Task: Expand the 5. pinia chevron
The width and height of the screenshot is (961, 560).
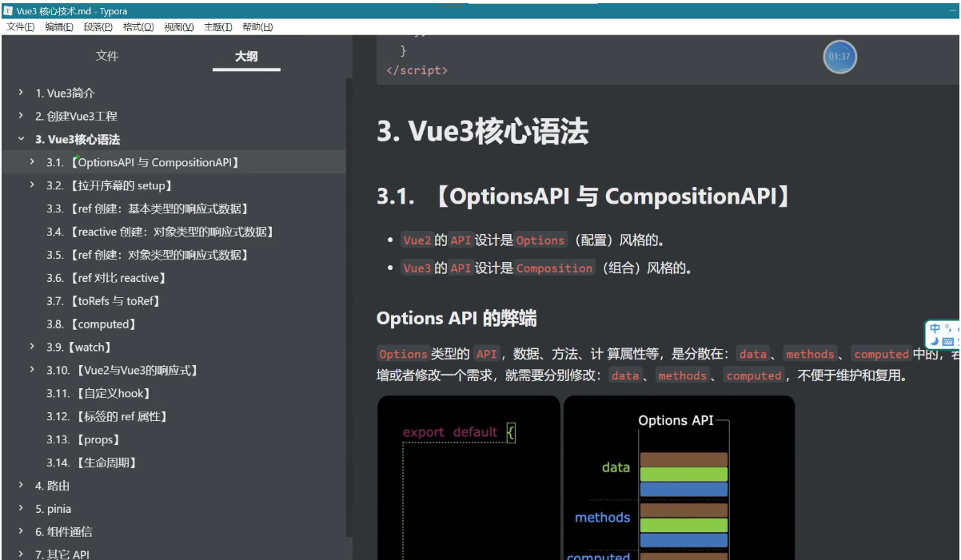Action: [21, 508]
